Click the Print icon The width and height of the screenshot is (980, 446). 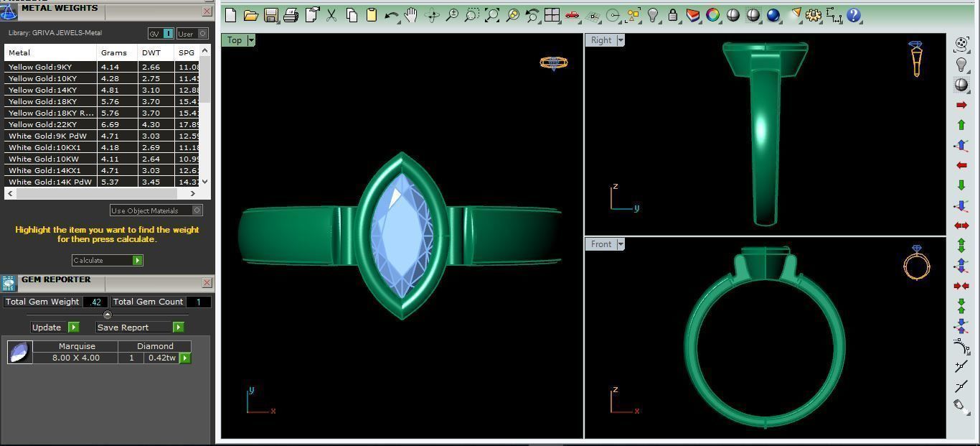[291, 15]
